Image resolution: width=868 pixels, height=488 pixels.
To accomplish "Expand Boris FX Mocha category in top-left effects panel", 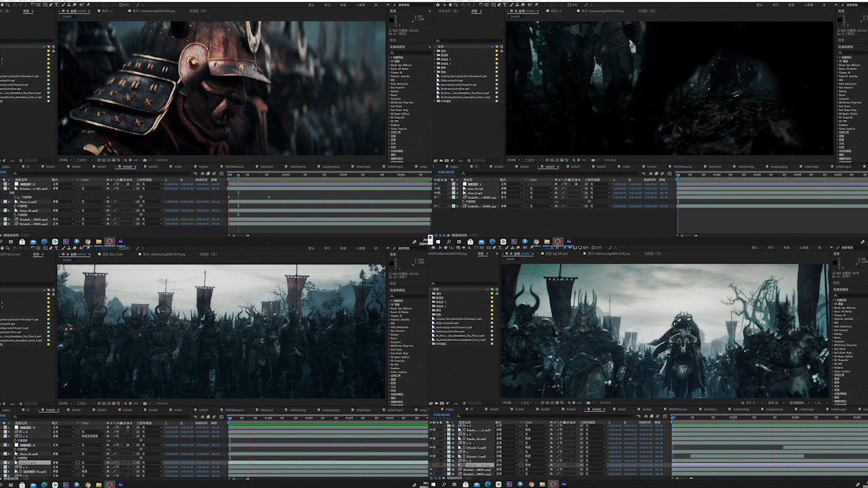I will pos(389,69).
